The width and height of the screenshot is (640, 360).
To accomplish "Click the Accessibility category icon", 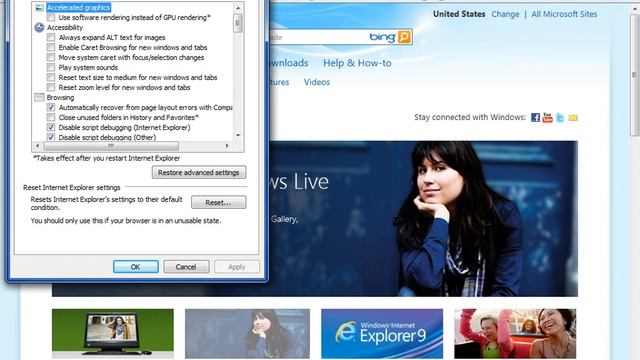I will click(39, 27).
